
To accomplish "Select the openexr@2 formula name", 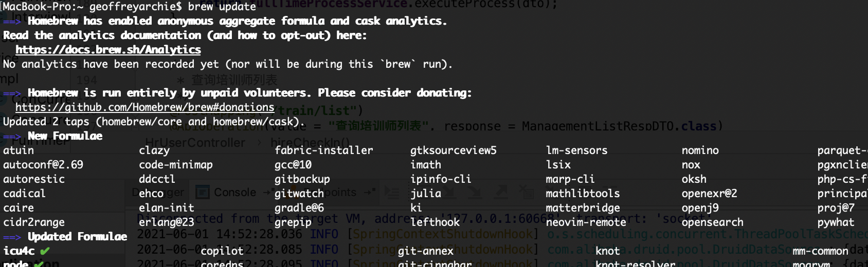I will coord(710,194).
